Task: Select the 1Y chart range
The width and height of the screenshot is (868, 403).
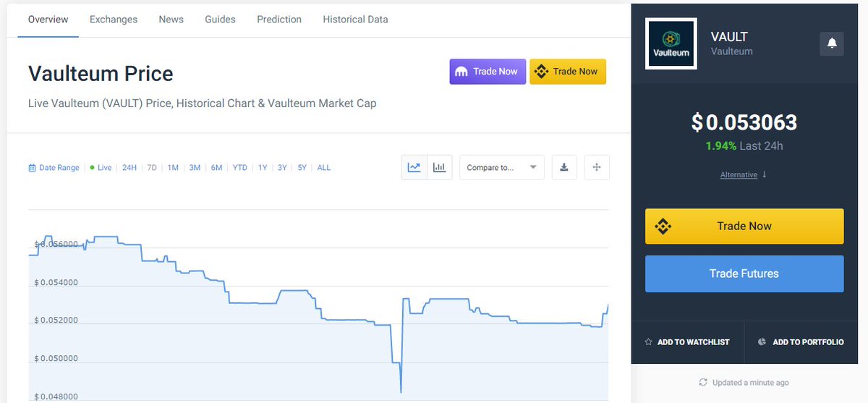Action: point(263,168)
